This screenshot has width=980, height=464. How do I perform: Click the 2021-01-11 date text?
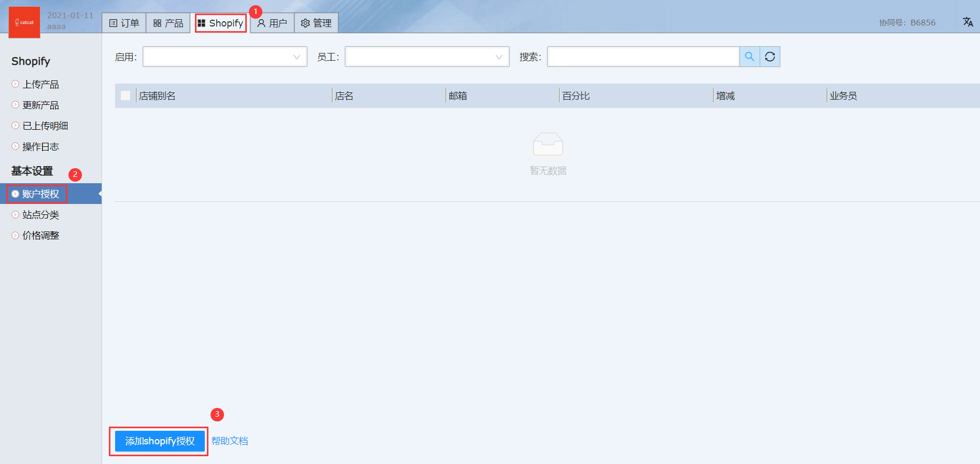[x=71, y=16]
